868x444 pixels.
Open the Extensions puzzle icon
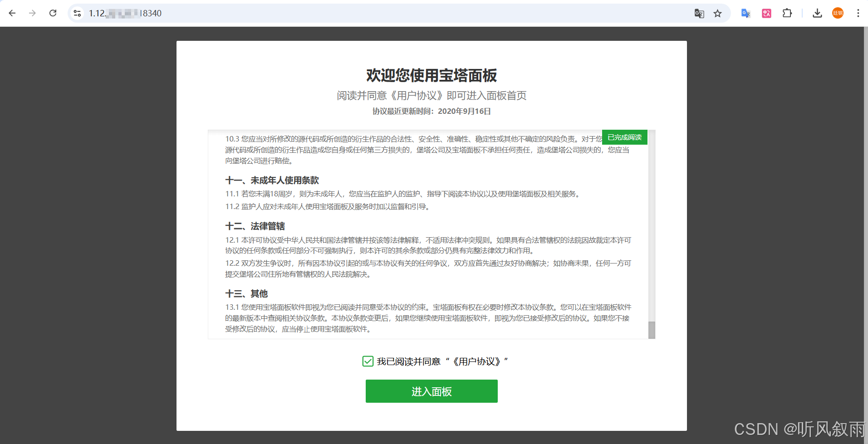(x=787, y=13)
